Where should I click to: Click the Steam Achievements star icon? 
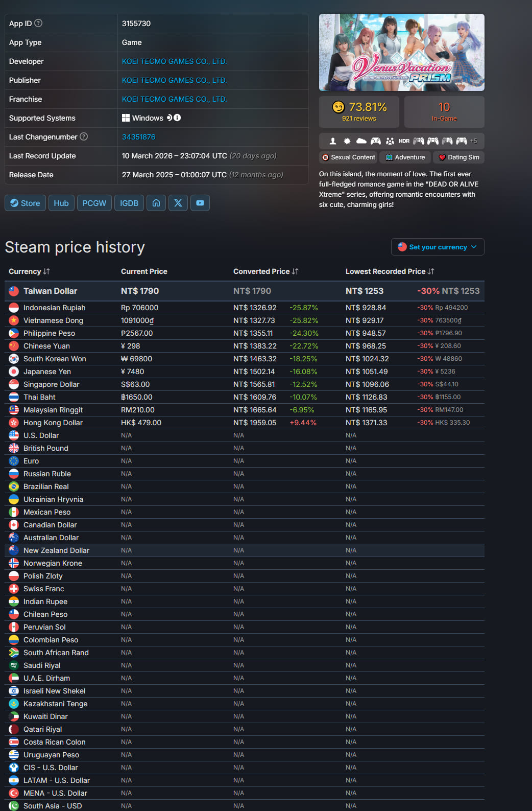(347, 141)
